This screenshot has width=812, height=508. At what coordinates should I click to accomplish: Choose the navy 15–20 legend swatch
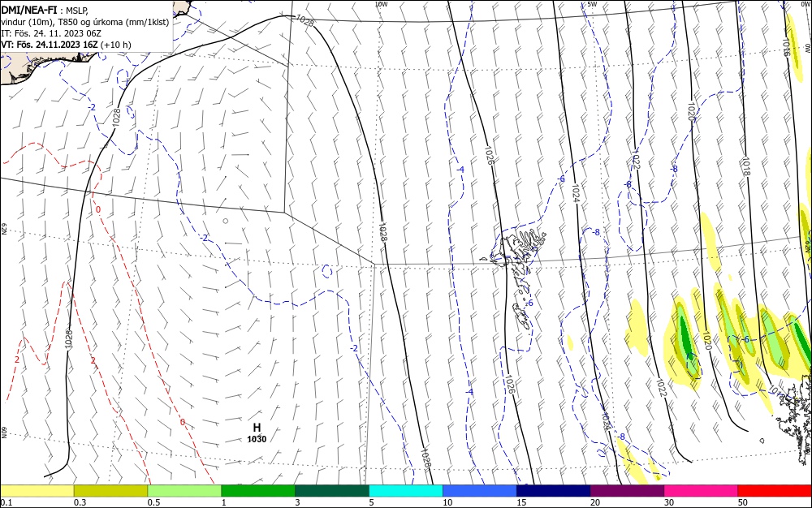coord(553,491)
